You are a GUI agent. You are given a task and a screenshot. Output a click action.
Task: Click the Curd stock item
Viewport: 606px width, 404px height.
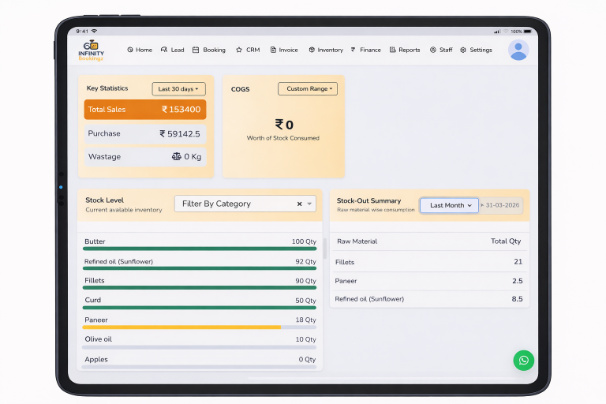click(x=93, y=300)
